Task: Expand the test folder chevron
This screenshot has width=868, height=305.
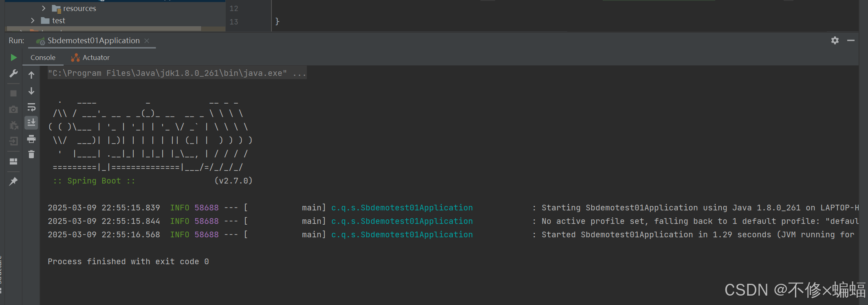Action: (x=33, y=20)
